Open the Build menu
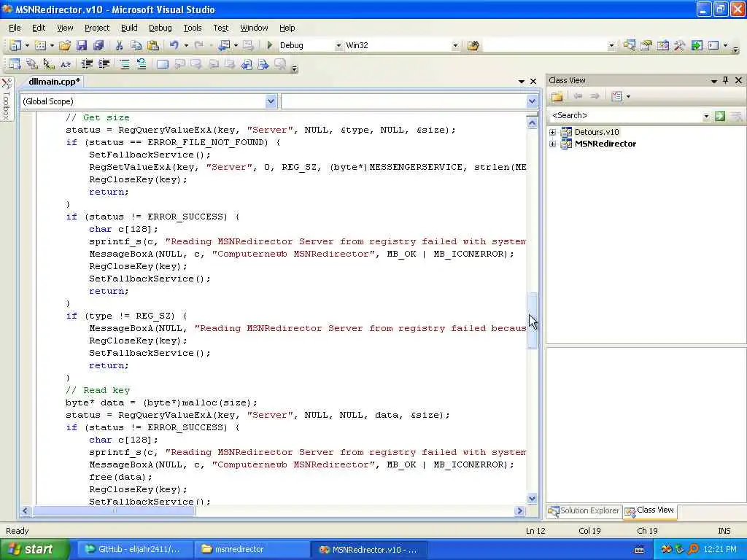The height and width of the screenshot is (560, 747). [x=129, y=28]
